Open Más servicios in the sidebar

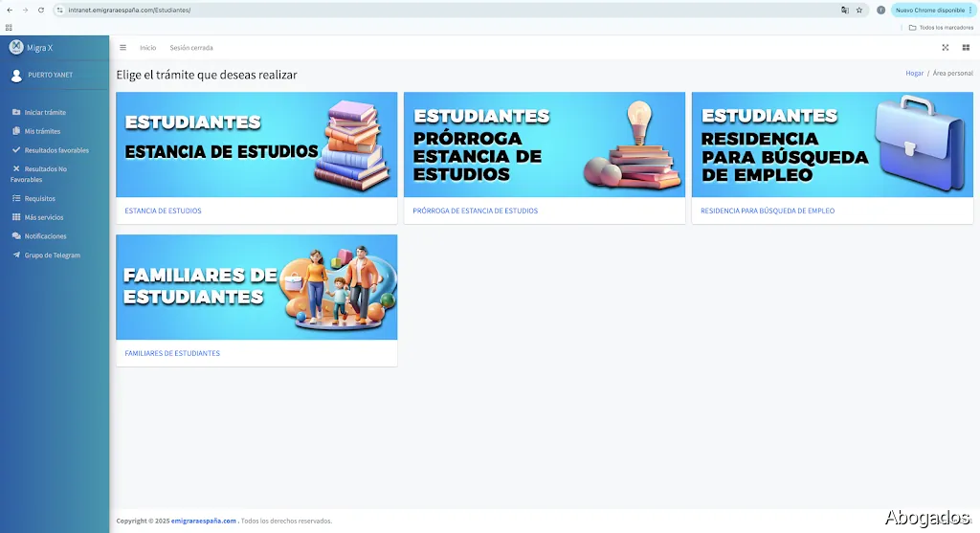coord(44,217)
